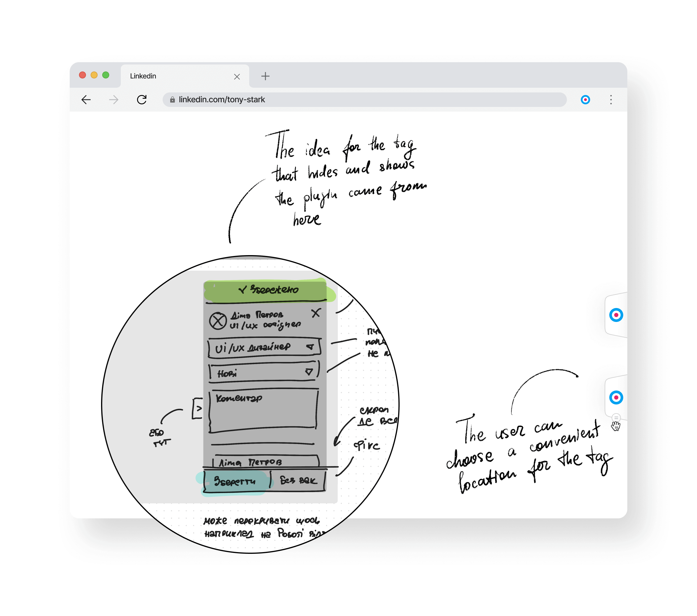697x616 pixels.
Task: Click the page reload icon
Action: 142,99
